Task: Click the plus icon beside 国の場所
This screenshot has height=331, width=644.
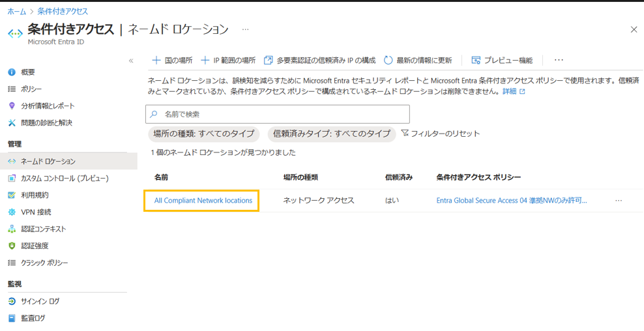Action: (x=156, y=61)
